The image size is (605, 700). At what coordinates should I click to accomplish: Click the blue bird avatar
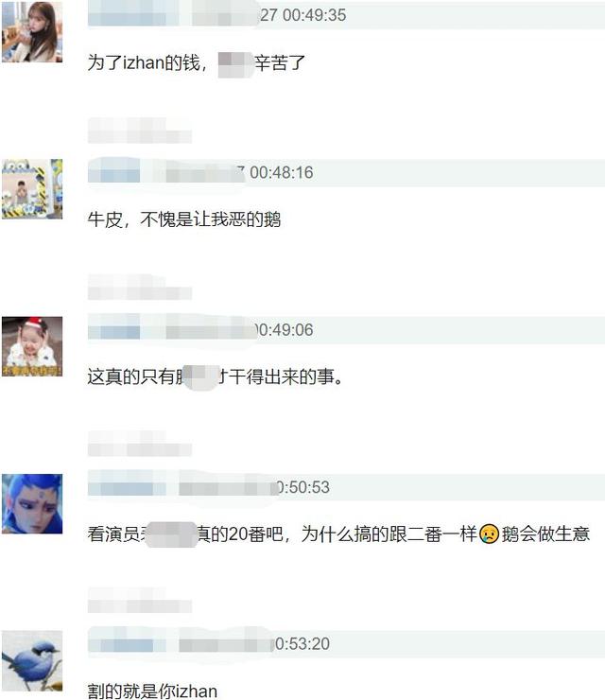point(32,660)
